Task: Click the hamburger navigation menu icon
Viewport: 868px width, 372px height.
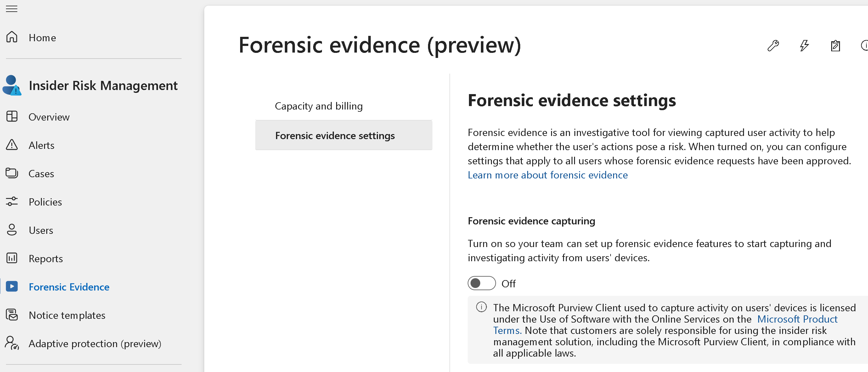Action: coord(11,9)
